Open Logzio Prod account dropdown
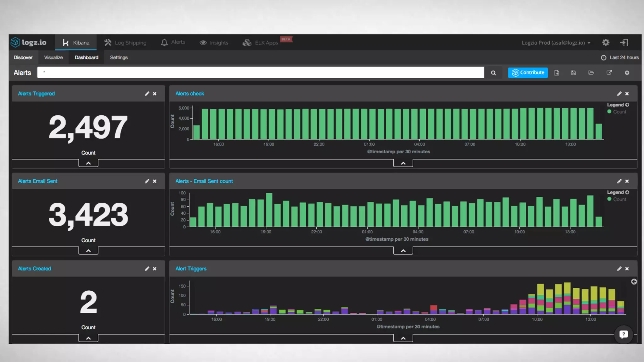 pos(556,43)
